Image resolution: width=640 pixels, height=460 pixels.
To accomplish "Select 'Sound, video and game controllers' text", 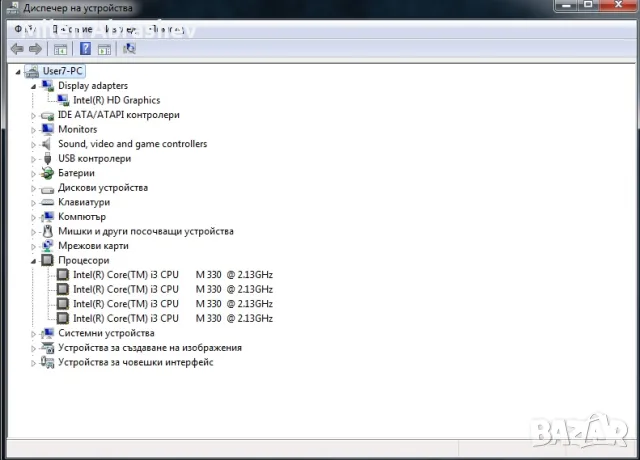I will [x=133, y=144].
